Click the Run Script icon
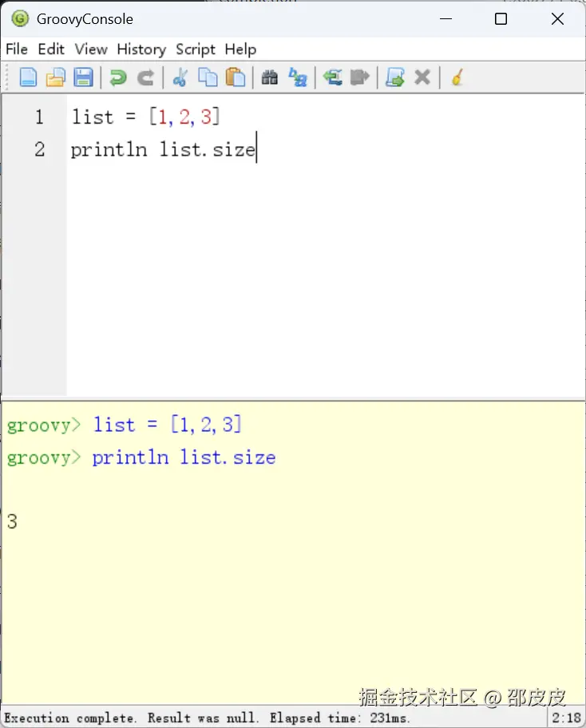 tap(394, 77)
